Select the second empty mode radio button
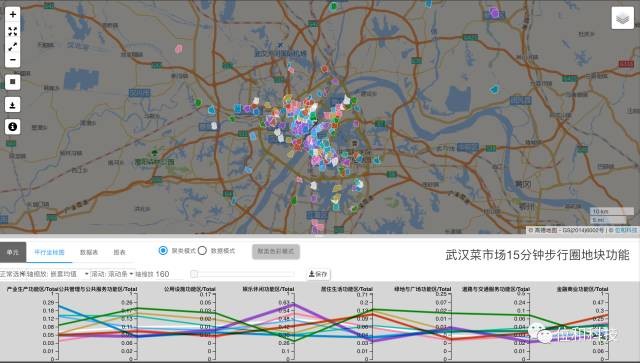Image resolution: width=640 pixels, height=363 pixels. (x=202, y=251)
